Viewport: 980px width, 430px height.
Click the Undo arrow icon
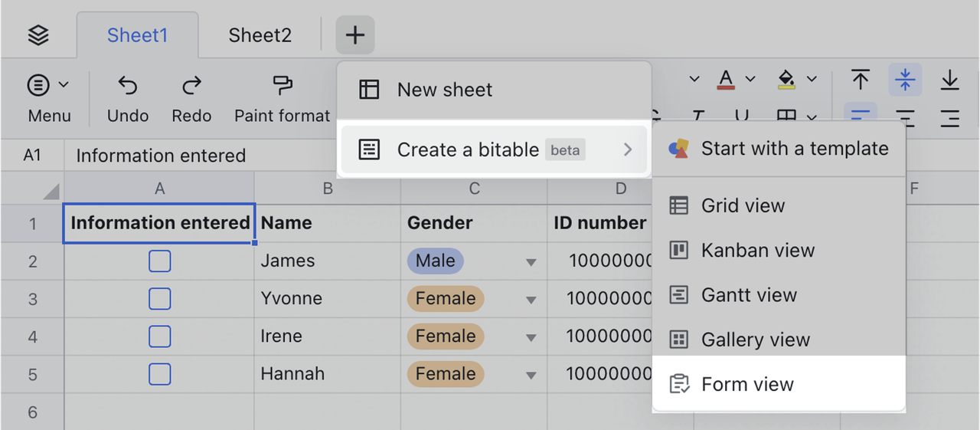(x=128, y=85)
